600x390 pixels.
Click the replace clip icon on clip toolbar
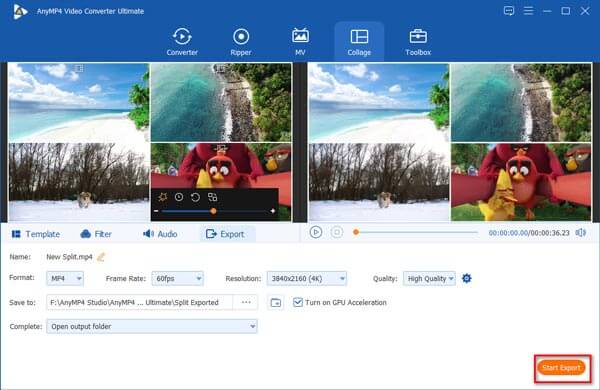coord(212,197)
